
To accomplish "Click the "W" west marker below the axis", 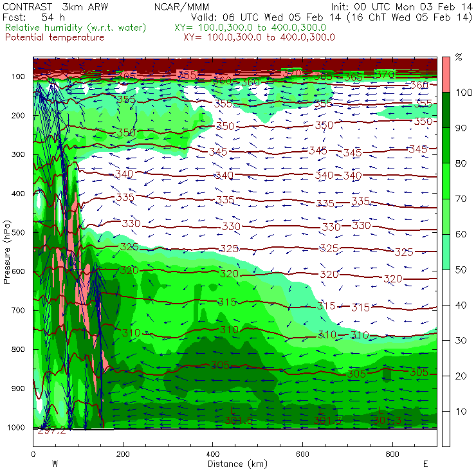I will pyautogui.click(x=55, y=464).
